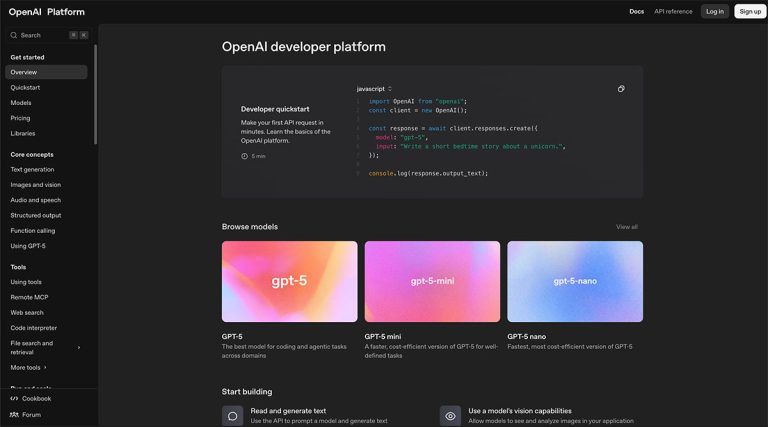Click the eye icon for vision capabilities
This screenshot has height=427, width=768.
(450, 416)
